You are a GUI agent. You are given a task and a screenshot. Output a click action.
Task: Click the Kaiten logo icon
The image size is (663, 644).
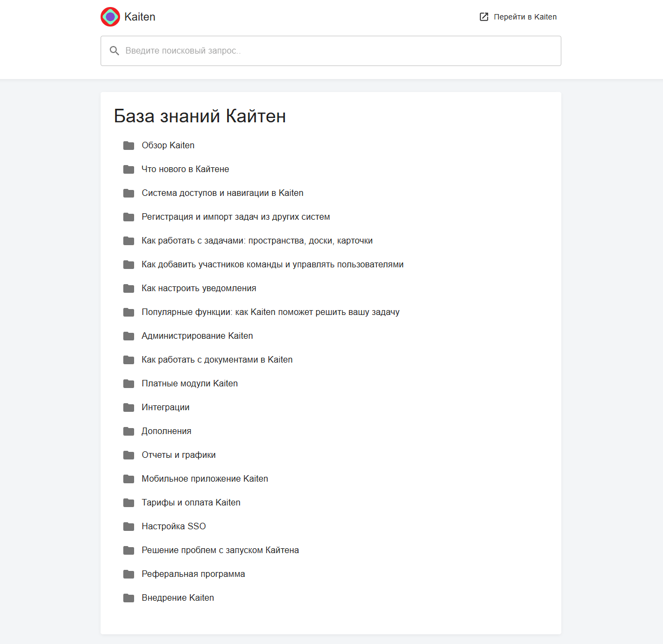[110, 17]
